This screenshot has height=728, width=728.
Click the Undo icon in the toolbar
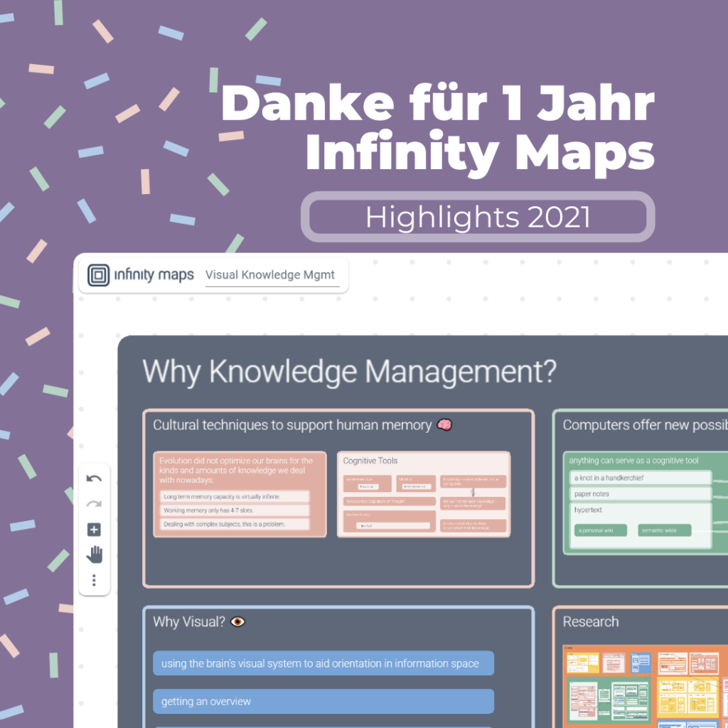point(93,478)
